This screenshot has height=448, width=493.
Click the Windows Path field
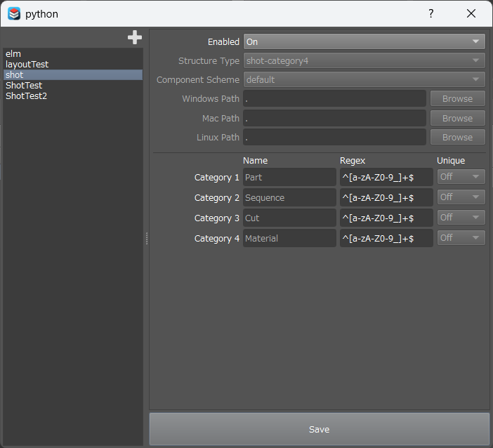coord(334,99)
